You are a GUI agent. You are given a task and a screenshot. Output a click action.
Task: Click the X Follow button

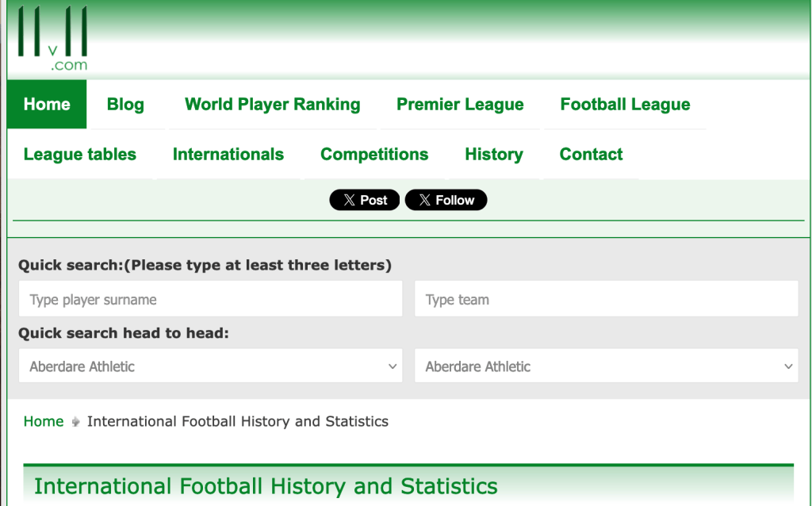coord(446,200)
